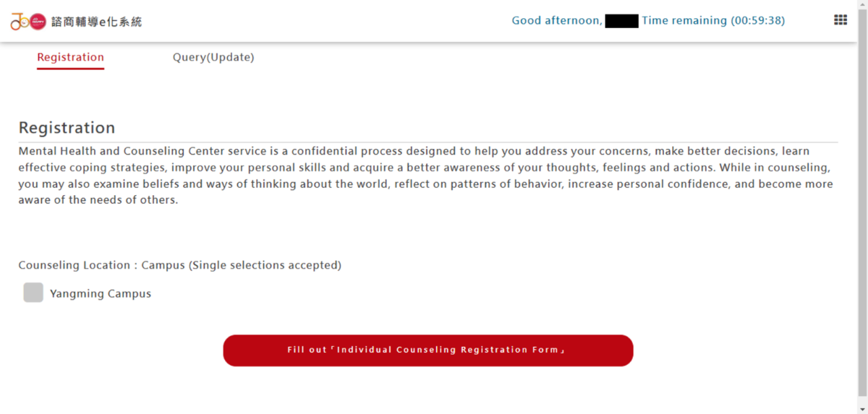Click the blacked-out username in the header
Screen dimensions: 868x414
pos(621,21)
